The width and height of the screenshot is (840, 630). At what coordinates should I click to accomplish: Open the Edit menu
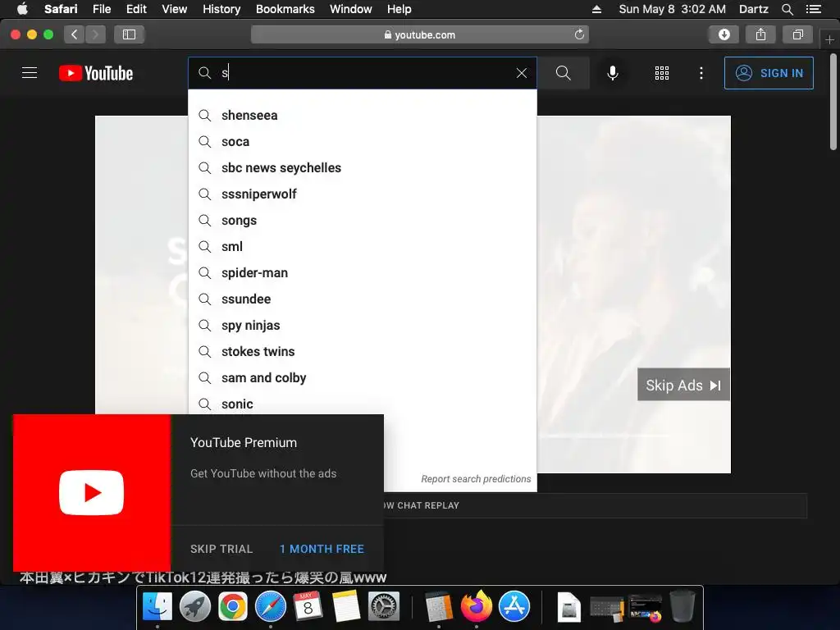click(136, 9)
